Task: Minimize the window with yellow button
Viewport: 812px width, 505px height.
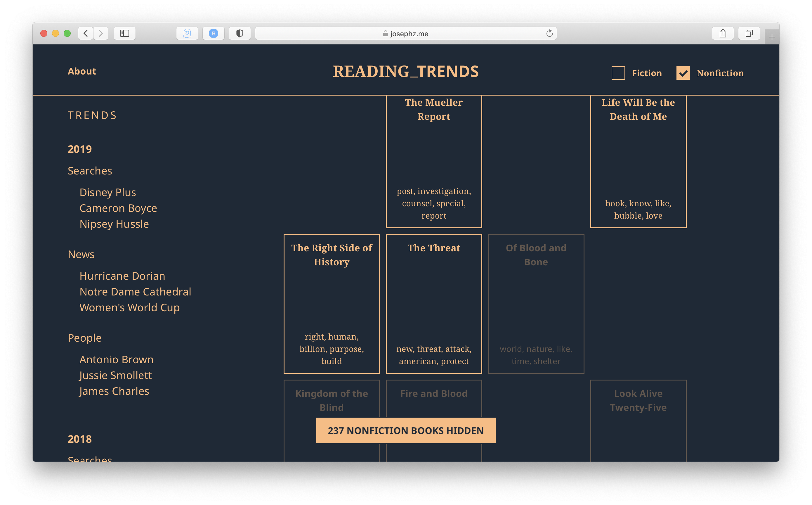Action: point(55,33)
